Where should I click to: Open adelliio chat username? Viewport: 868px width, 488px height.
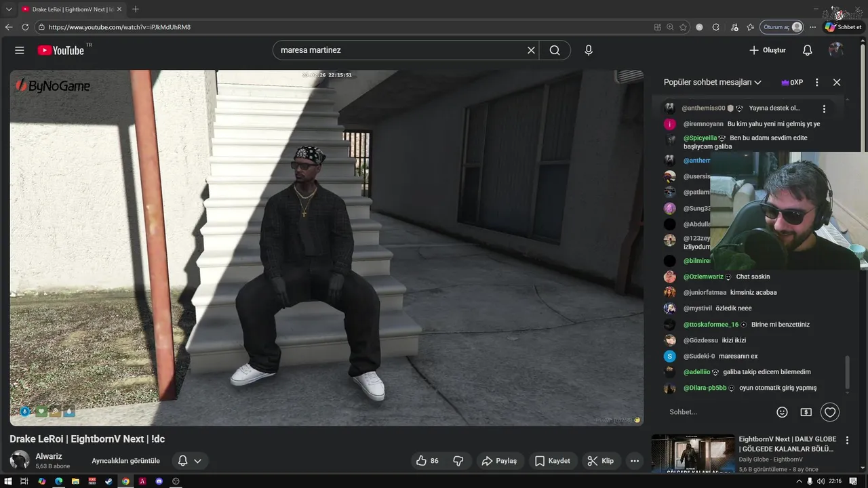[697, 372]
